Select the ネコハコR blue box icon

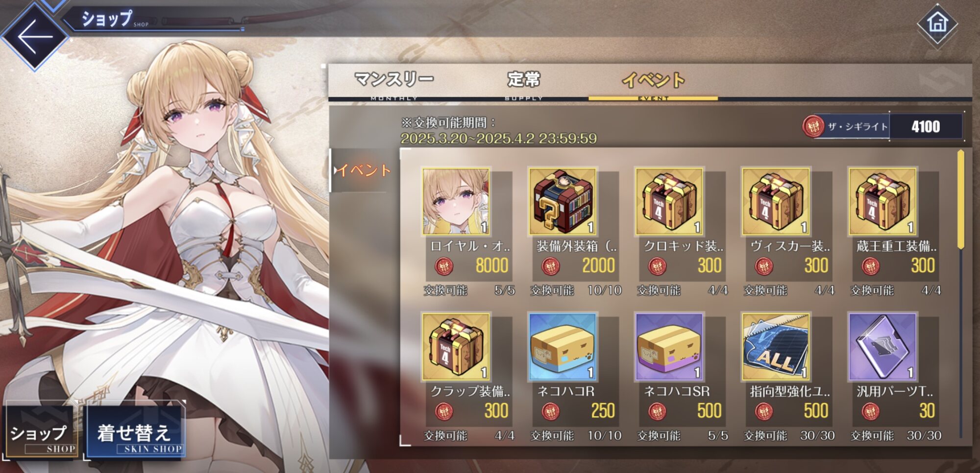563,347
